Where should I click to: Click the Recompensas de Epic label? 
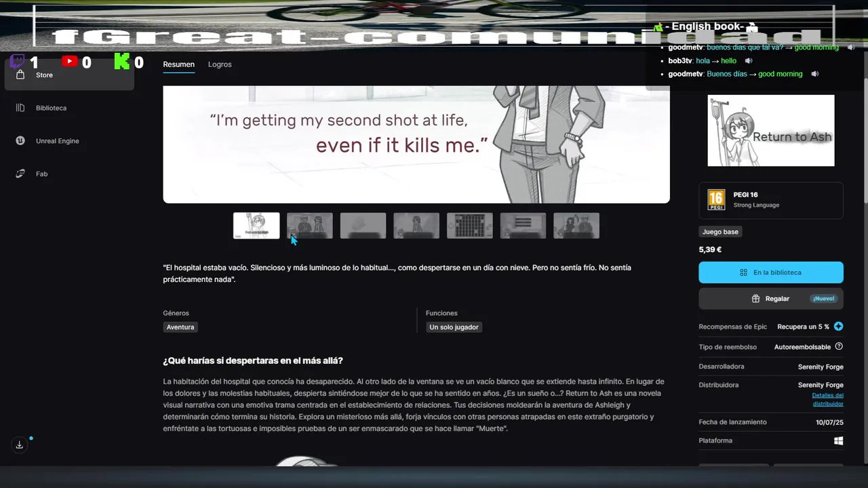(733, 327)
